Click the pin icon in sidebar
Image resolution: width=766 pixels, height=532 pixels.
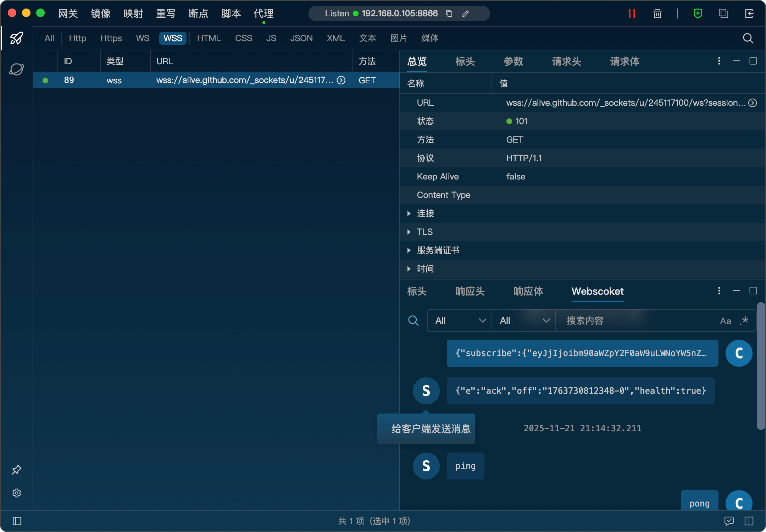tap(17, 470)
